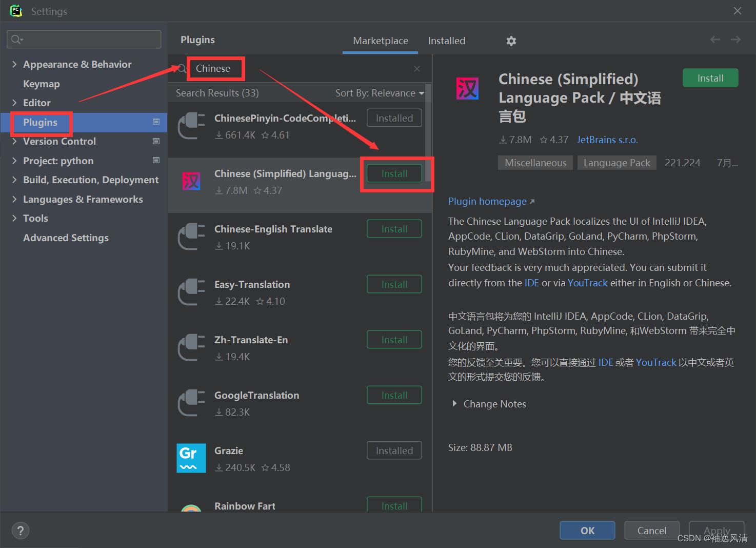The width and height of the screenshot is (756, 548).
Task: Open the YouTrack link in Chinese description
Action: pyautogui.click(x=656, y=362)
